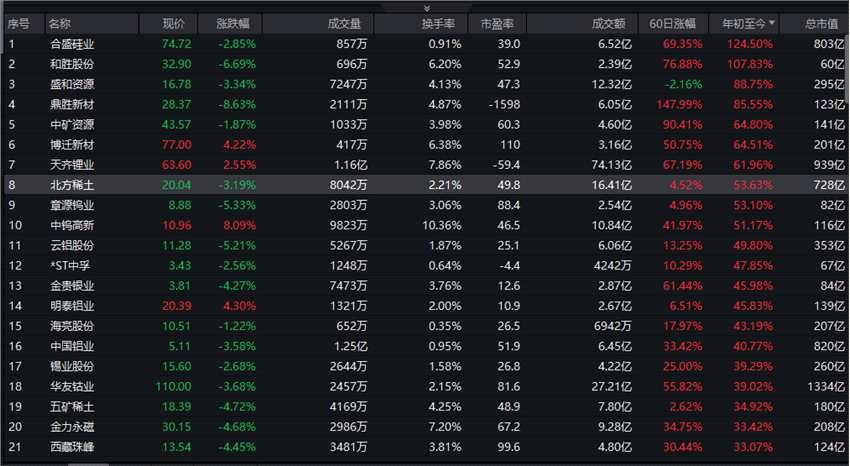Click volume 9823万 of 中钨高新
This screenshot has height=466, width=850.
(348, 225)
